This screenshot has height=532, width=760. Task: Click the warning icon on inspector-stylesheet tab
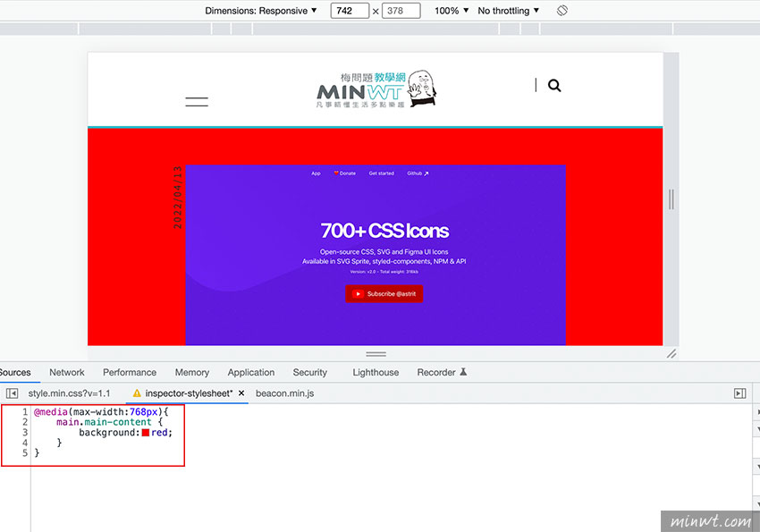[137, 393]
